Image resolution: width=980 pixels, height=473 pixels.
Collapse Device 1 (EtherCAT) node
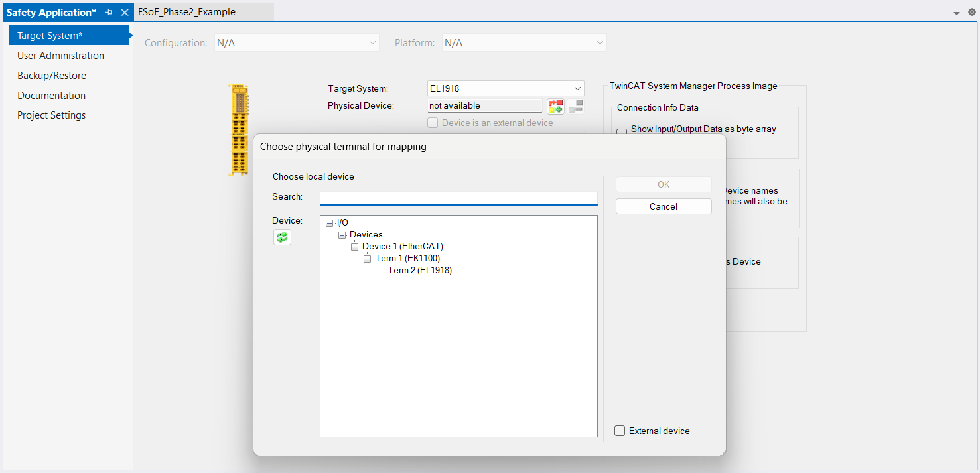(x=355, y=247)
